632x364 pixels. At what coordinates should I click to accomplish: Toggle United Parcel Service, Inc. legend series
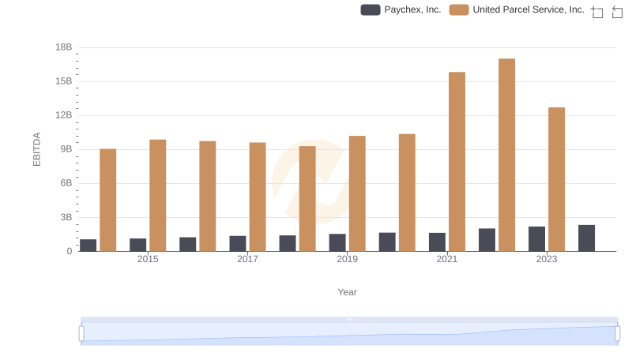click(517, 9)
